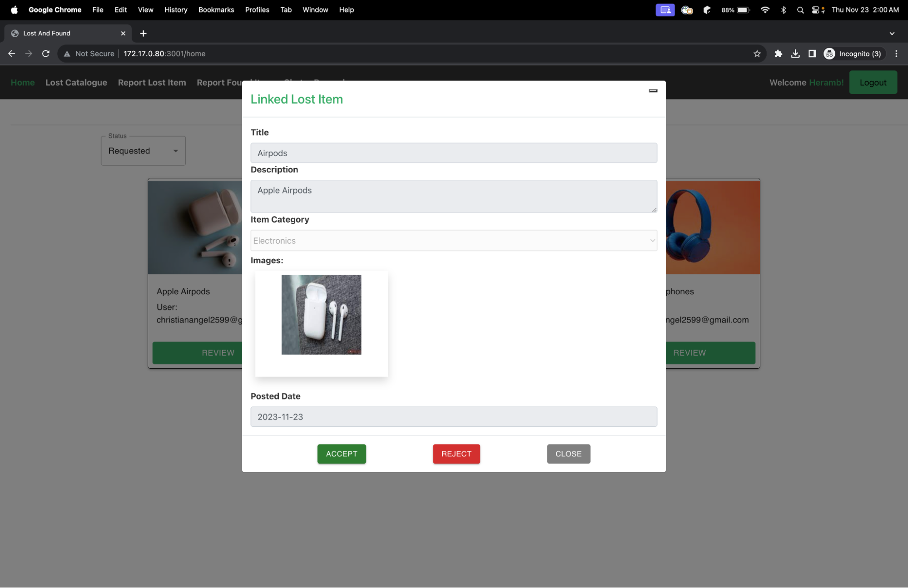908x588 pixels.
Task: Open the Chrome extensions puzzle icon
Action: (778, 54)
